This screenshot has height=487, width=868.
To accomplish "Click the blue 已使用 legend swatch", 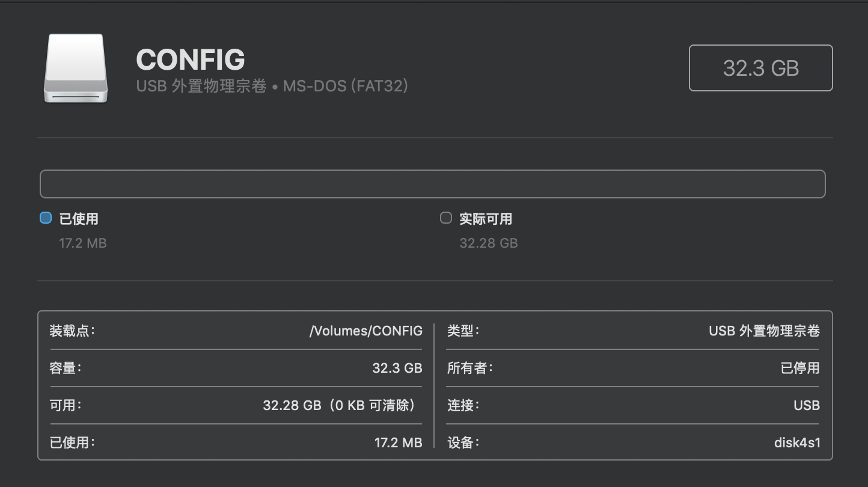I will click(x=46, y=218).
